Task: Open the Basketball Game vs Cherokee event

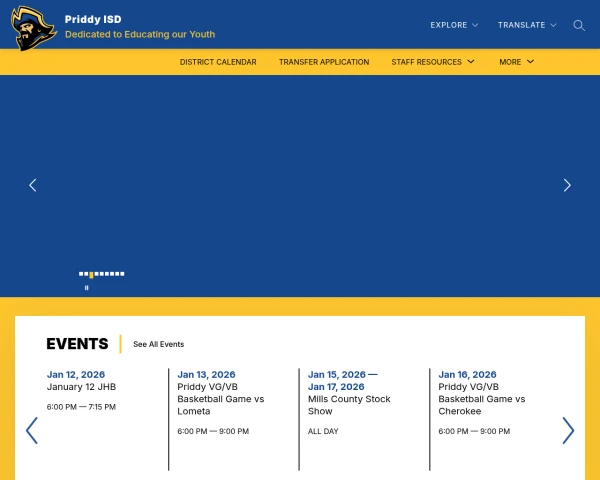Action: pos(482,399)
